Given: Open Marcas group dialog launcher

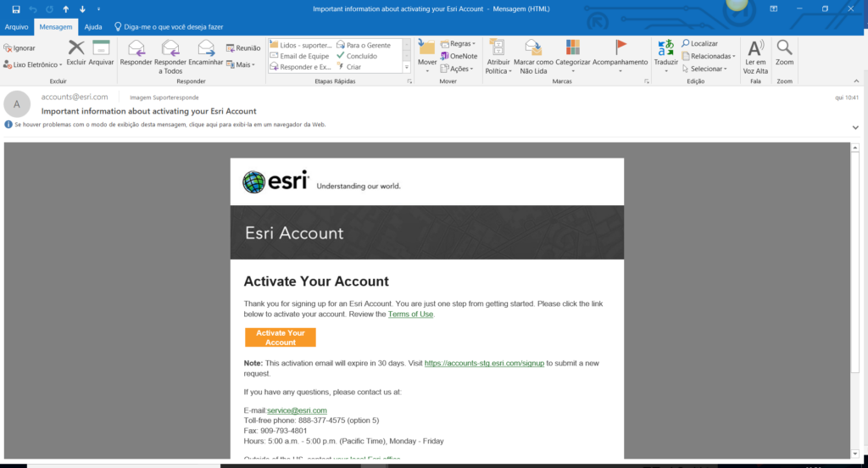Looking at the screenshot, I should 646,81.
